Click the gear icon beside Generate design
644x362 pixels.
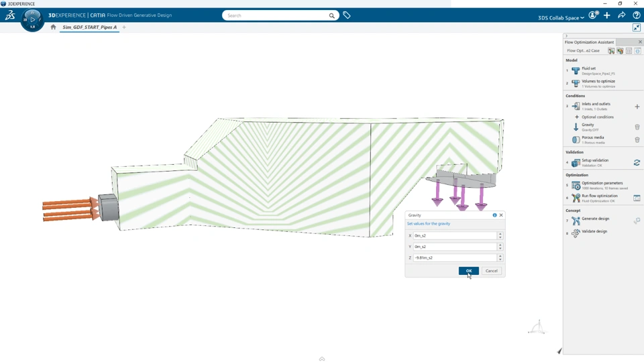pyautogui.click(x=637, y=221)
